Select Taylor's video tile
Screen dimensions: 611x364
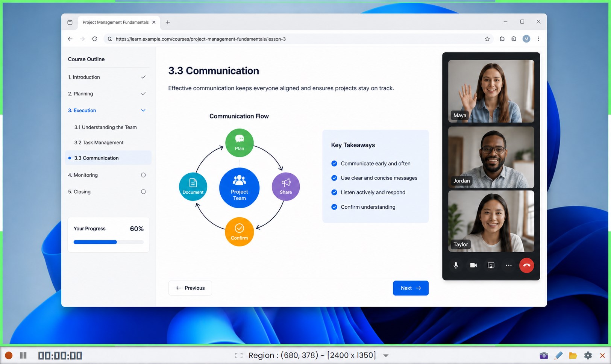point(491,221)
